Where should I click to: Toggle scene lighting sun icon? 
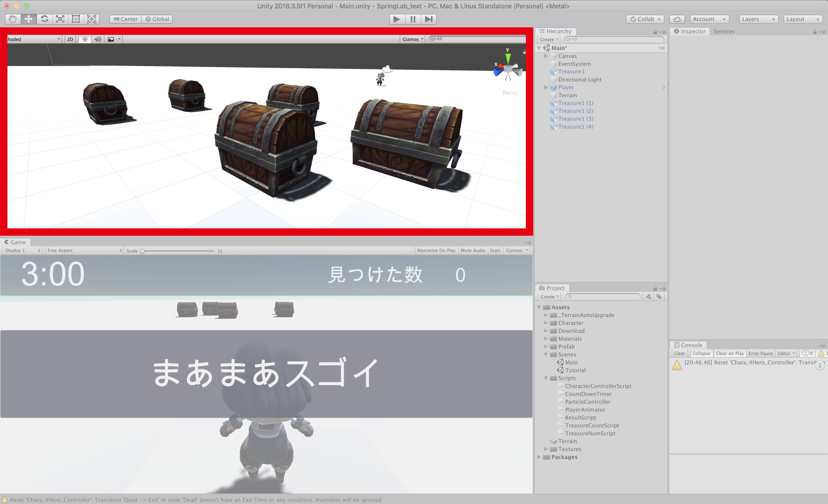(x=85, y=39)
